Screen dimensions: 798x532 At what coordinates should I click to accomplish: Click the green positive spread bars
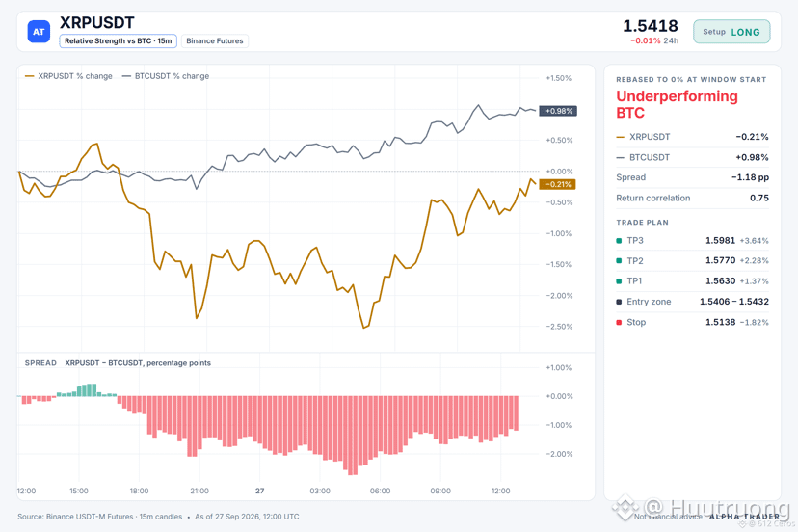point(87,390)
